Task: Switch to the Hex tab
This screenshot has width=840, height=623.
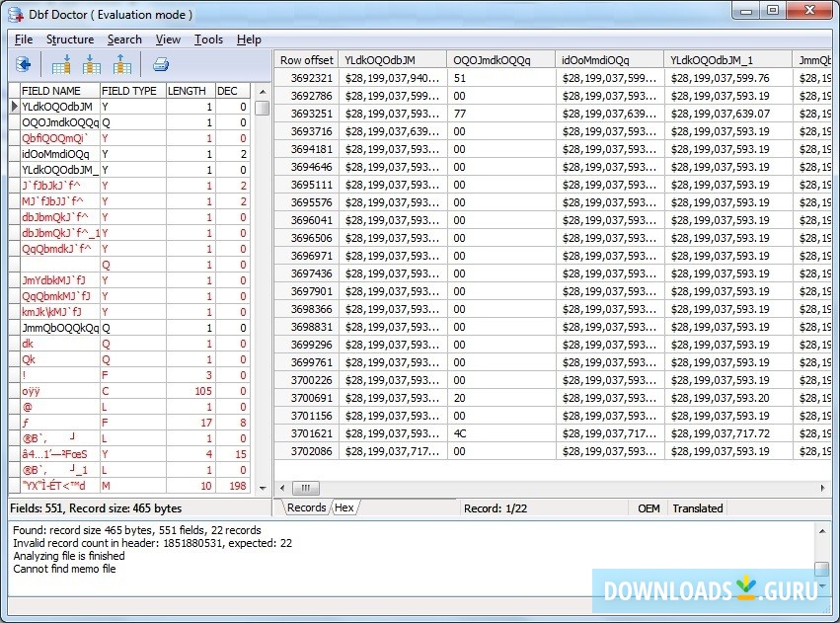Action: [344, 507]
